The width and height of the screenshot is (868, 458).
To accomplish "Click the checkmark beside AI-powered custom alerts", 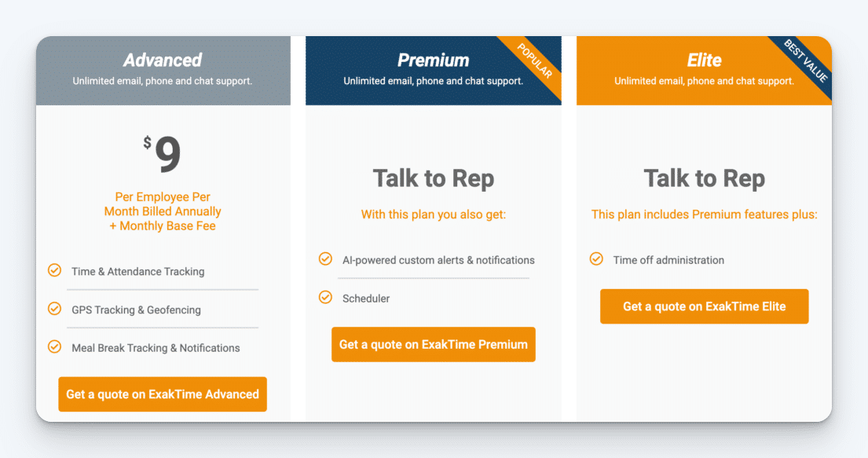I will [x=325, y=259].
